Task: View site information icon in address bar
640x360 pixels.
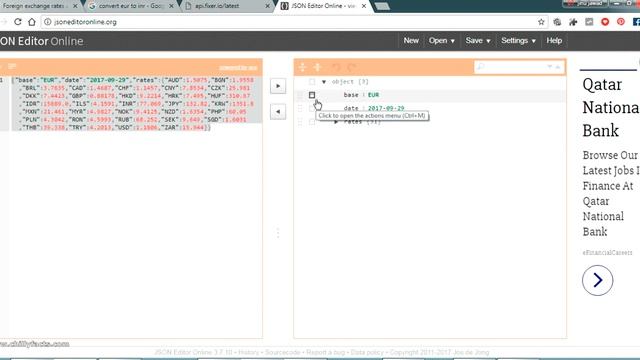Action: [48, 22]
